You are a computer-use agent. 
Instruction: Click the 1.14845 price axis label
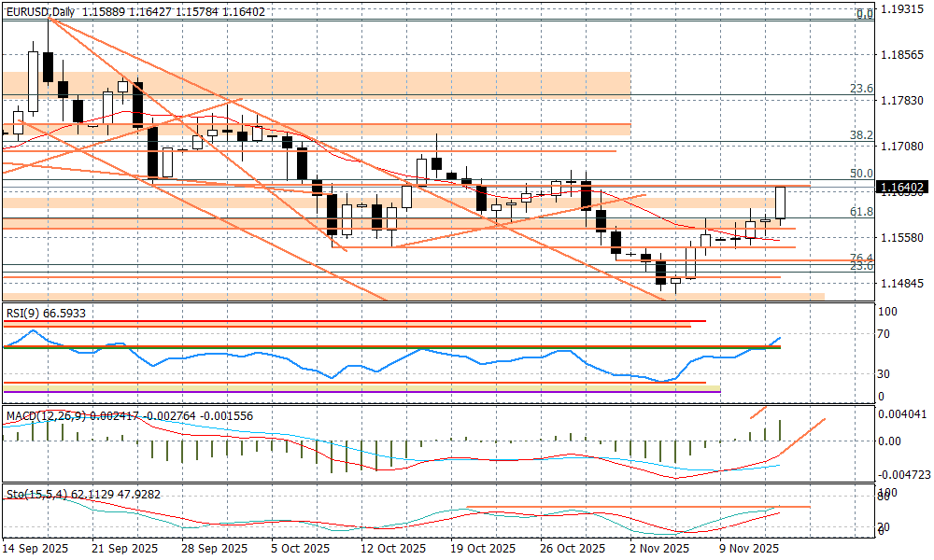click(901, 283)
